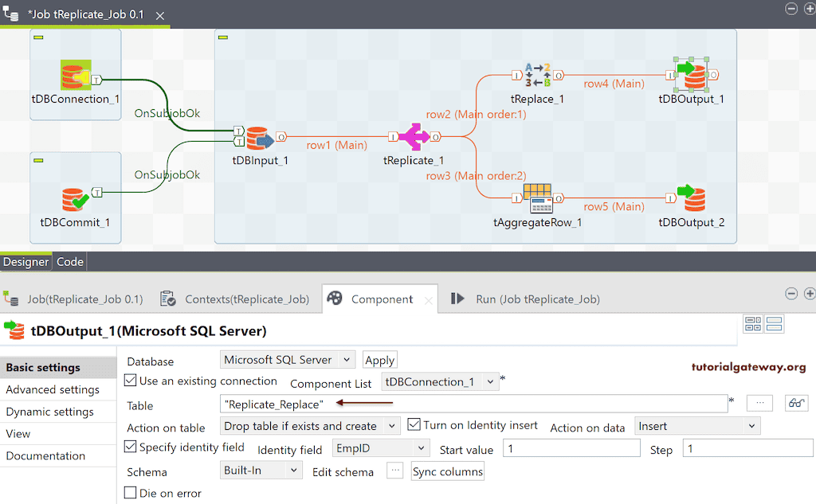This screenshot has height=504, width=816.
Task: Toggle the Die on error checkbox
Action: (130, 492)
